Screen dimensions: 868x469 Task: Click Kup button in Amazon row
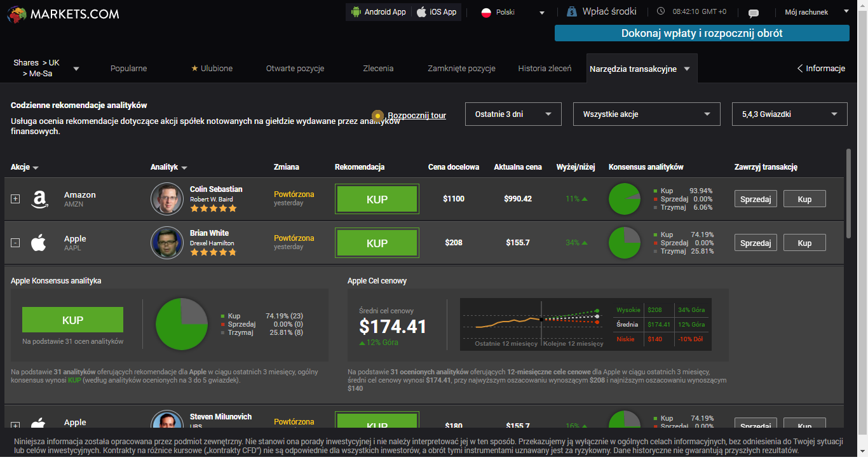pos(804,199)
